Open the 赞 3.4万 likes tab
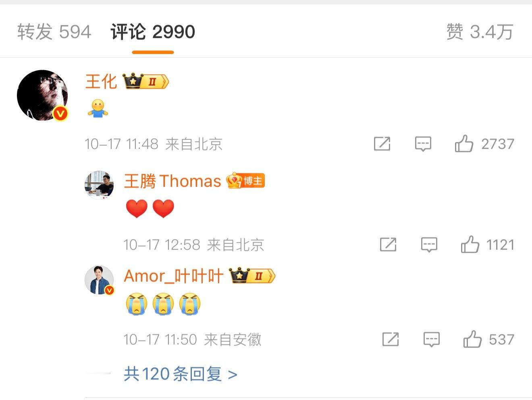Viewport: 532px width, 400px height. (480, 32)
